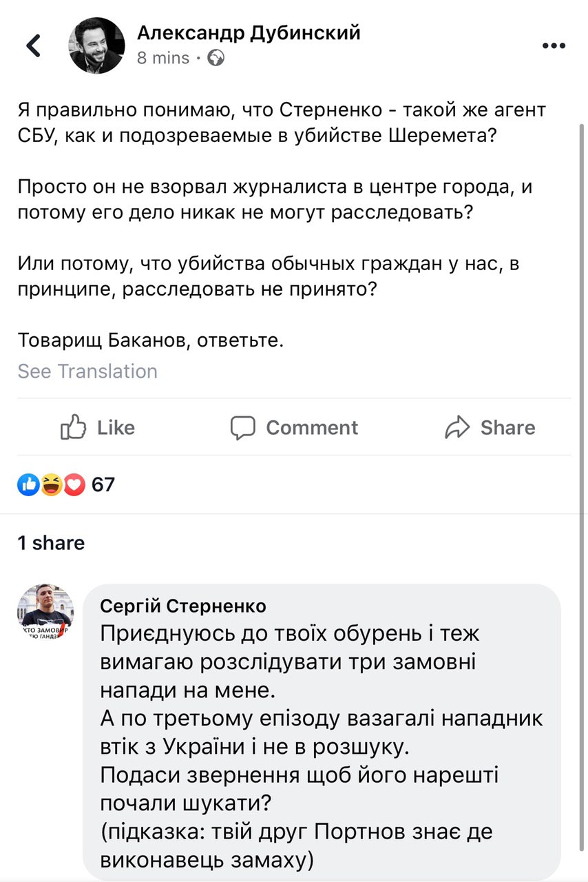Open the Александр Дубинский author name link
Screen dimensions: 588x882
tap(249, 32)
